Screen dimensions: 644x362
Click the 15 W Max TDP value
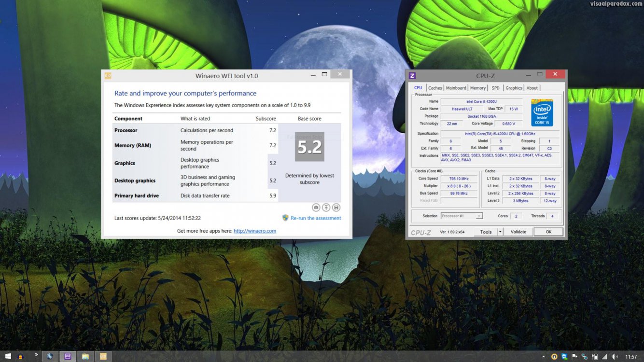[x=514, y=109]
